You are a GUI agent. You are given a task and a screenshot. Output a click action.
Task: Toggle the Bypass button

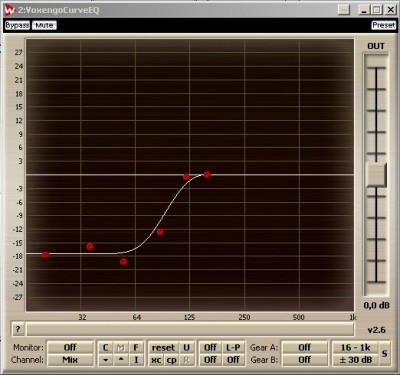17,25
